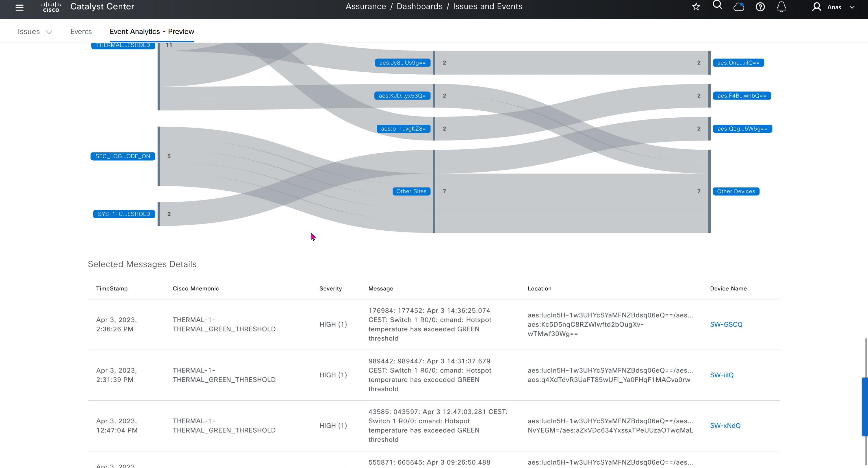Click the Cisco logo icon
Viewport: 868px width, 468px height.
tap(51, 7)
